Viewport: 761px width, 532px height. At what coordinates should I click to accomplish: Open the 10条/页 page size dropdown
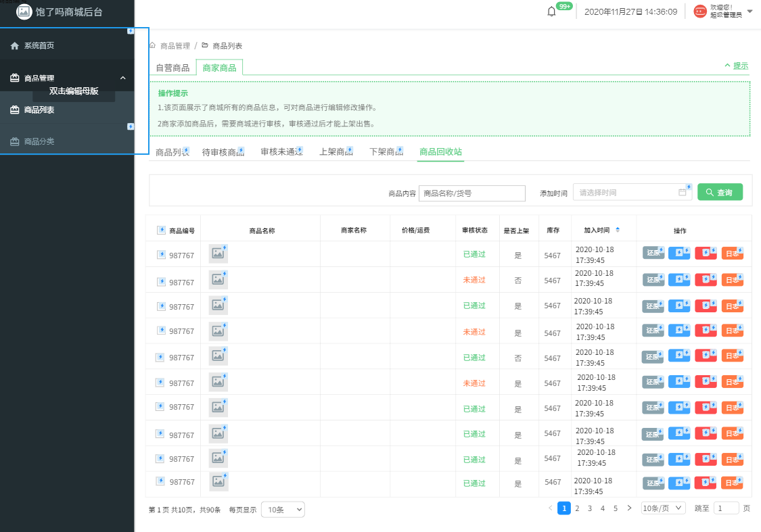pyautogui.click(x=663, y=508)
